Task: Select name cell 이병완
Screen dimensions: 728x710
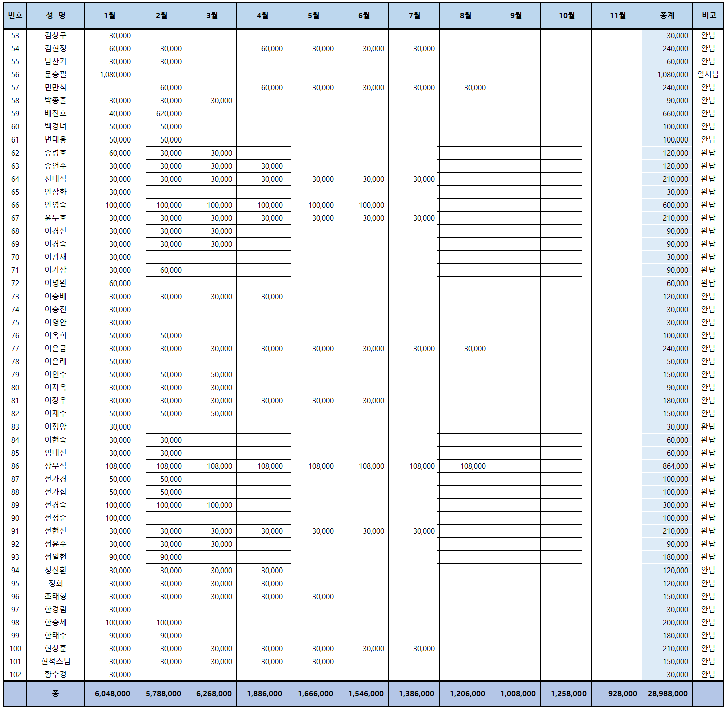Action: pos(56,283)
